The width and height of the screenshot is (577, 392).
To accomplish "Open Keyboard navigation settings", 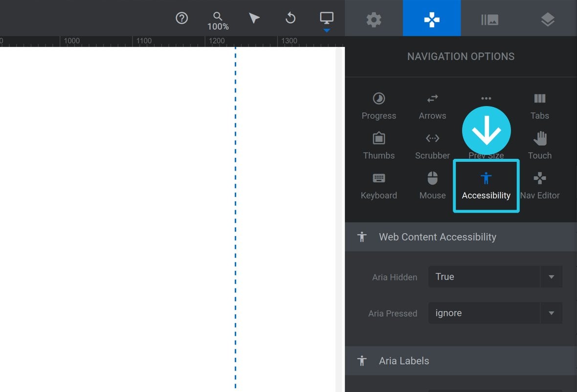I will point(378,186).
